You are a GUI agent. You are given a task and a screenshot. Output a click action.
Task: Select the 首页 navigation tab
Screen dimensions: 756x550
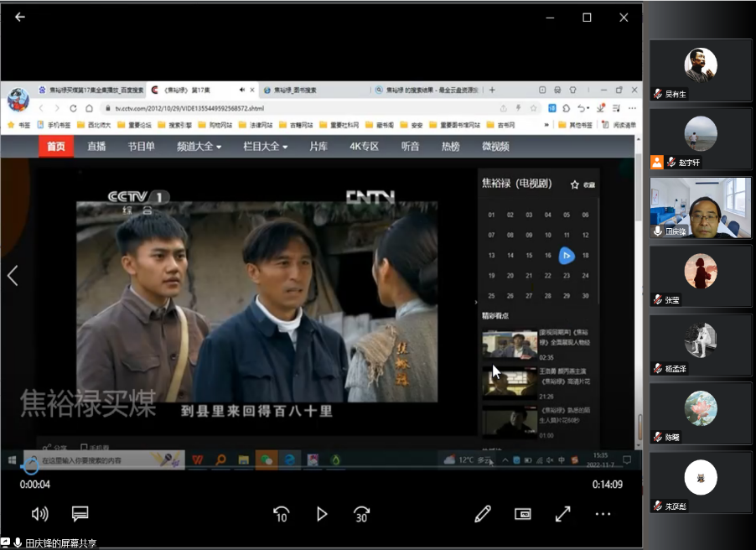56,146
